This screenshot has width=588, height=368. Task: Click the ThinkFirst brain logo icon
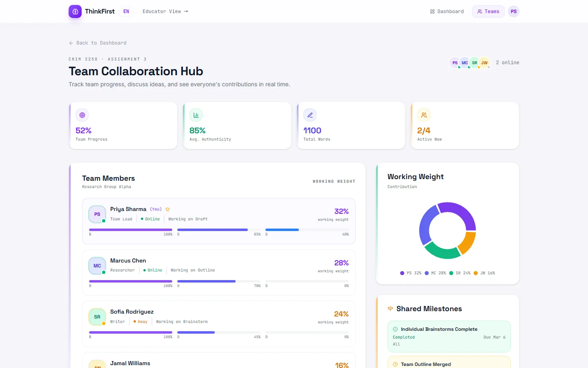(75, 11)
